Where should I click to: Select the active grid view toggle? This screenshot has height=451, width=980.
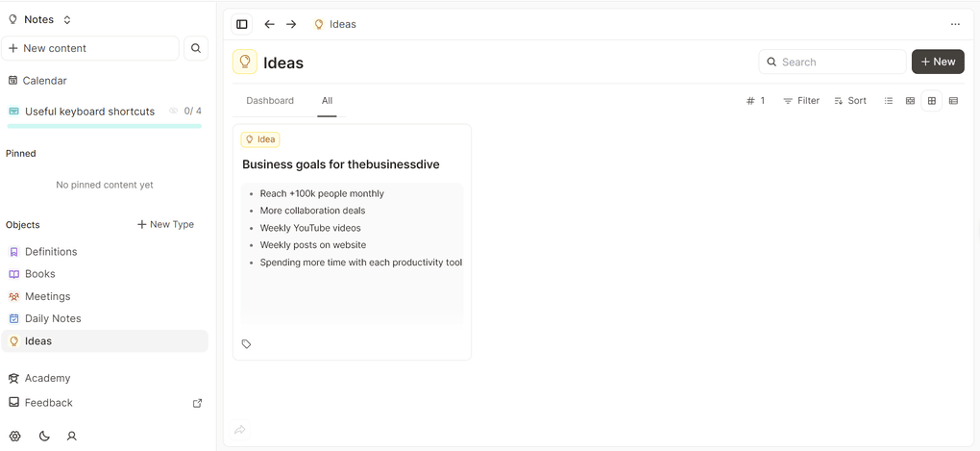(932, 101)
